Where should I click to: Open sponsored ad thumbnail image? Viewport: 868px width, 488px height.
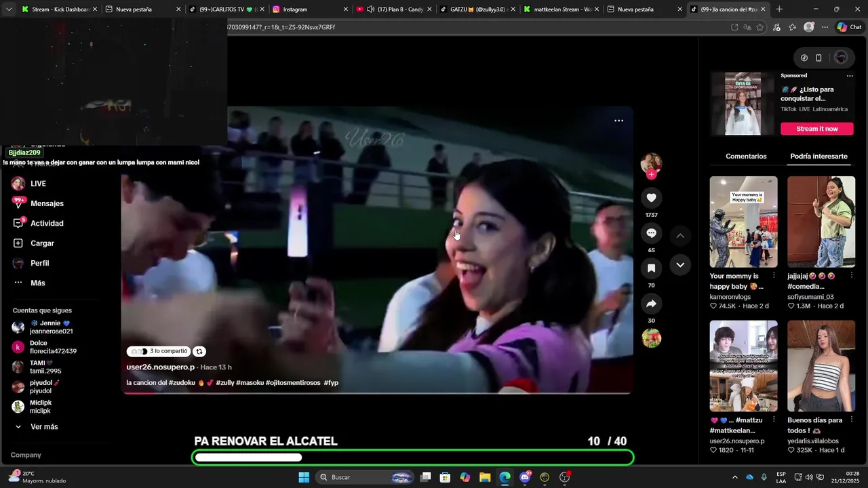(743, 104)
